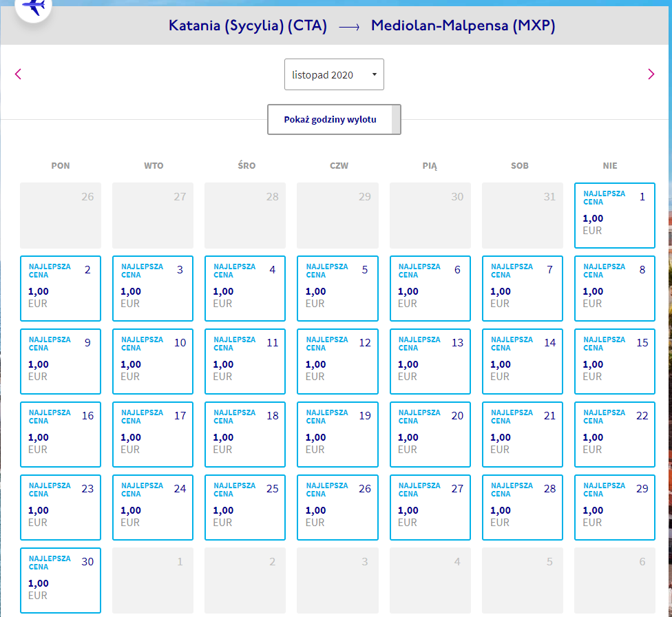Choose the date 4 with 1,00 EUR
Viewport: 672px width, 617px height.
click(x=245, y=288)
